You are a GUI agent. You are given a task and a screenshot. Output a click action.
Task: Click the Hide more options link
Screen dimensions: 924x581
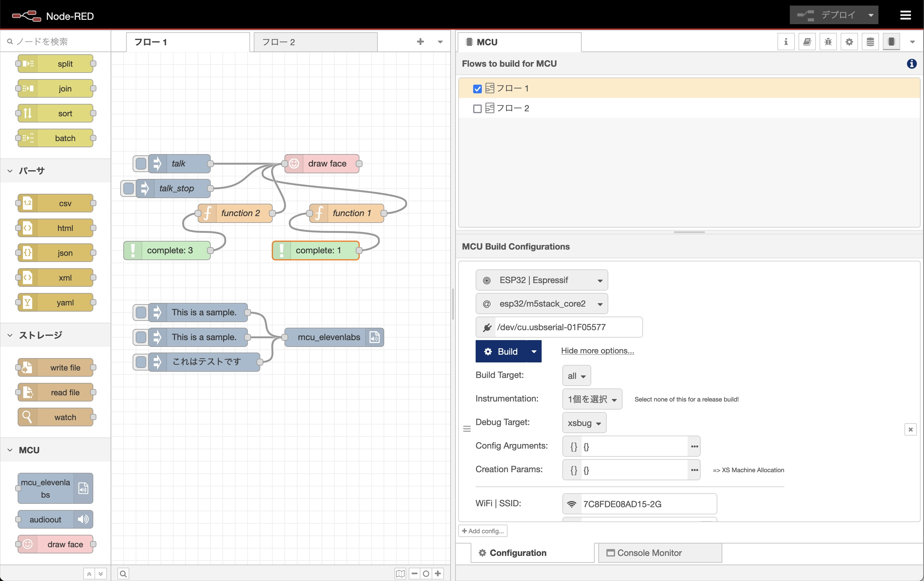point(597,351)
